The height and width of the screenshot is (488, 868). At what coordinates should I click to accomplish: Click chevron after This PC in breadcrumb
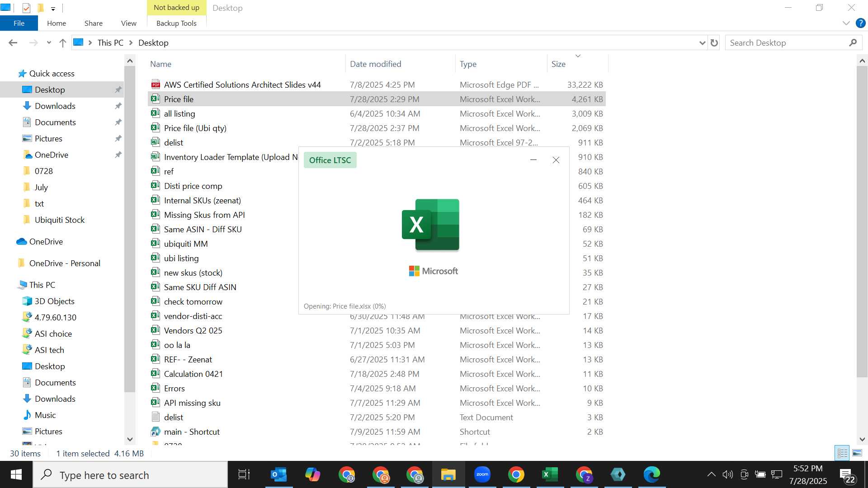pos(131,43)
